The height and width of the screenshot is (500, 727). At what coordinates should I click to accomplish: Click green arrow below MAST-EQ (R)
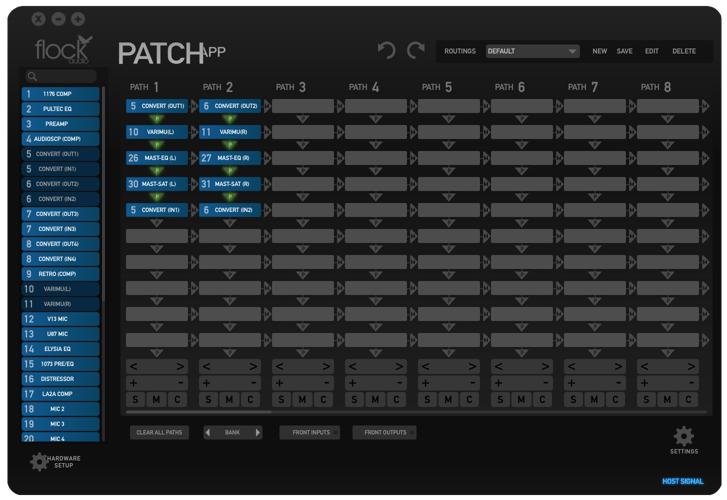[230, 171]
